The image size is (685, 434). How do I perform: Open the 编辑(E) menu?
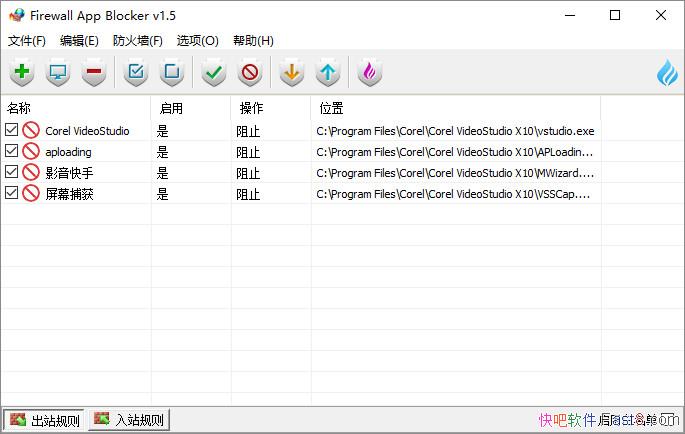tap(79, 41)
